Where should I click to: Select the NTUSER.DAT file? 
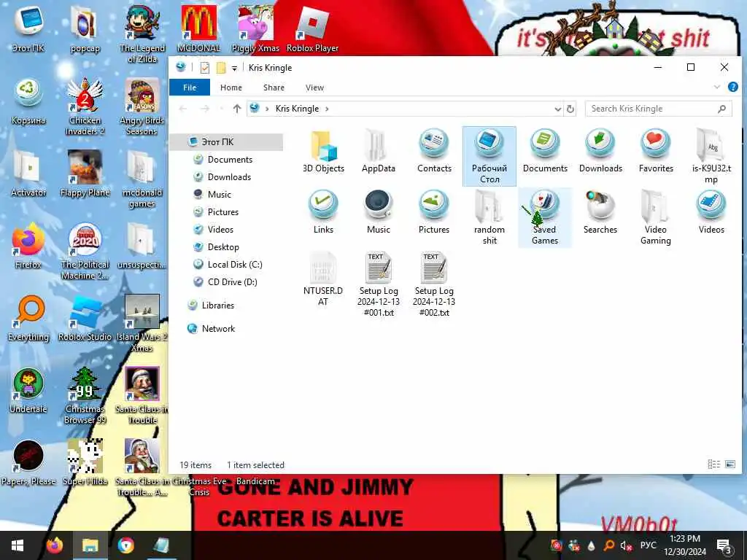coord(323,279)
